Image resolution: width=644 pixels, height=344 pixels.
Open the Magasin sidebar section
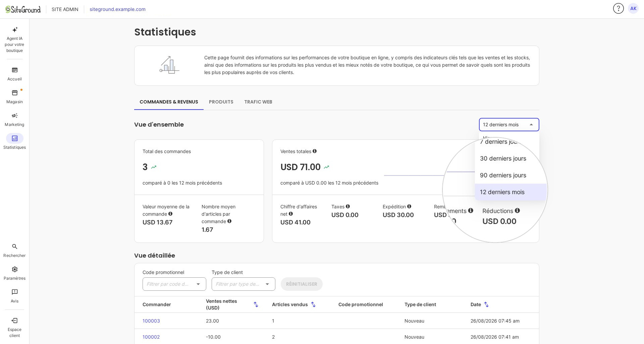[x=14, y=97]
